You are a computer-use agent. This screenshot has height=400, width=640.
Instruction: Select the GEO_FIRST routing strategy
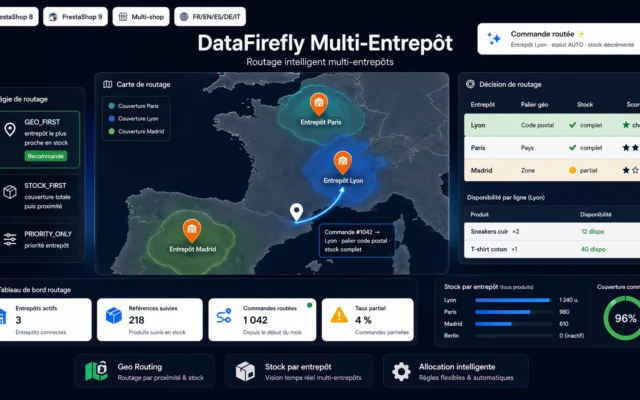tap(40, 139)
